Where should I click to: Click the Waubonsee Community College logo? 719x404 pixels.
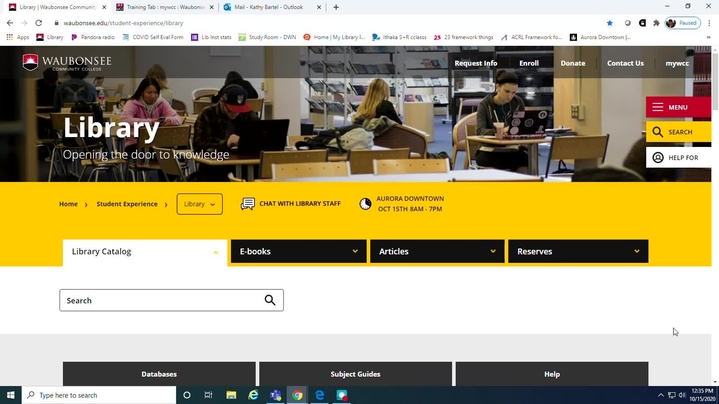click(67, 62)
